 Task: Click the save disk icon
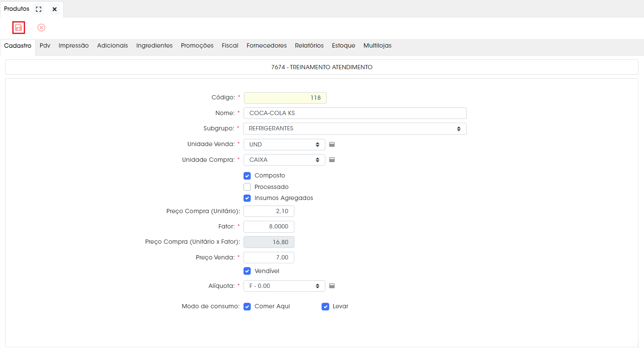(18, 28)
